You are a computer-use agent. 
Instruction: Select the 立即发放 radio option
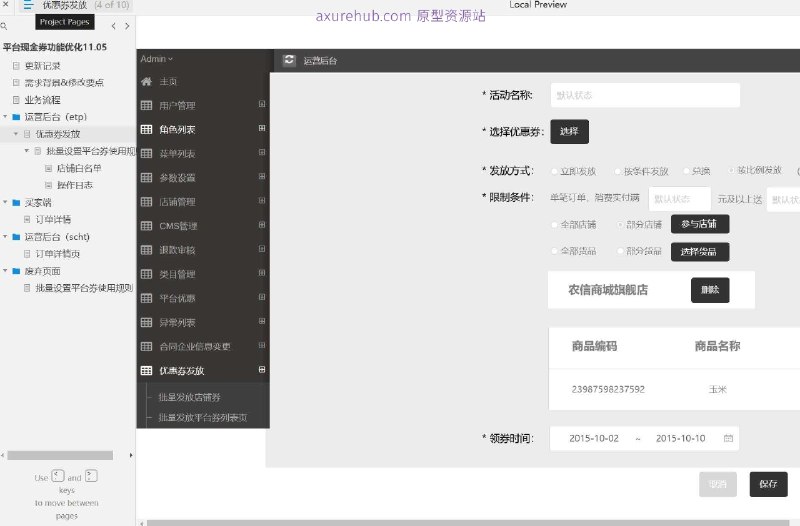point(554,171)
